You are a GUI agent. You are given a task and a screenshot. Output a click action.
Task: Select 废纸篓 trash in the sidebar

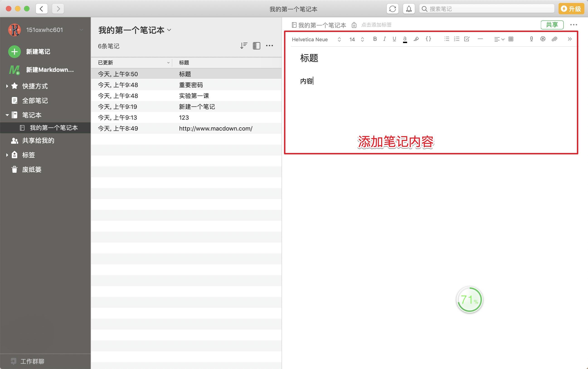[x=32, y=169]
